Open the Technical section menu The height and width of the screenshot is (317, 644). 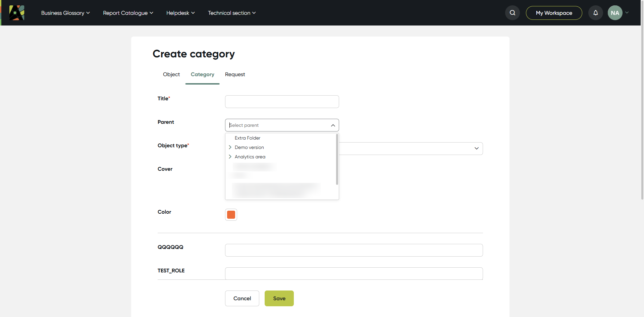coord(232,13)
